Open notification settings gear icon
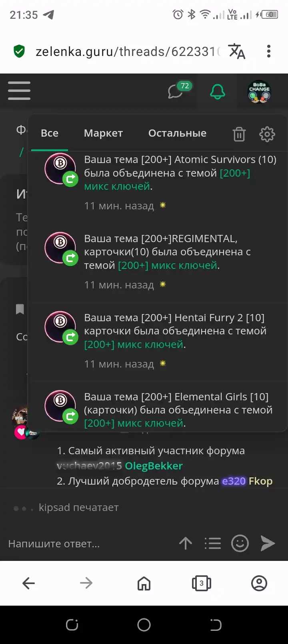 (x=267, y=134)
